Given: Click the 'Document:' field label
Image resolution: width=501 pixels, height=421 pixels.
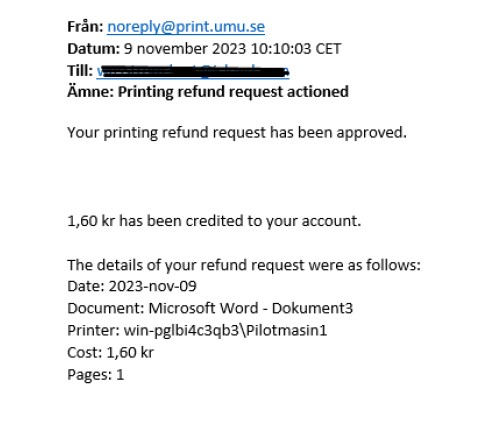Looking at the screenshot, I should (106, 308).
